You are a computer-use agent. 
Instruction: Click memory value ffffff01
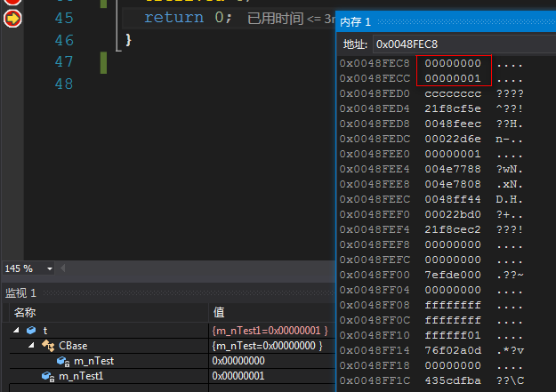tap(453, 335)
